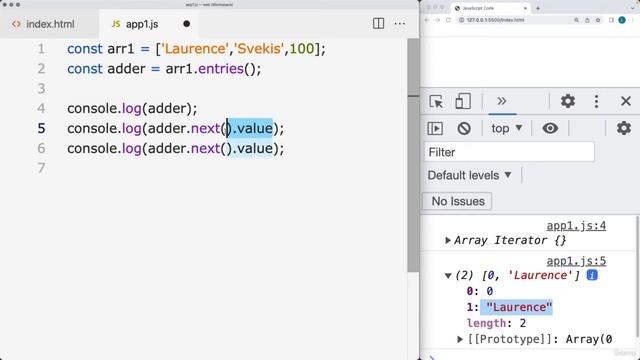Follow the app1.js:5 source link
Viewport: 640px width, 360px height.
[576, 261]
